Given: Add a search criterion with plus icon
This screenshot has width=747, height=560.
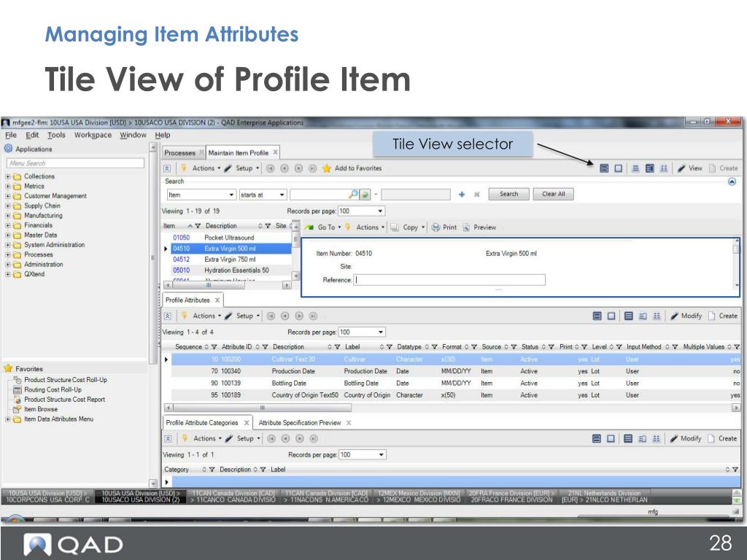Looking at the screenshot, I should coord(461,194).
